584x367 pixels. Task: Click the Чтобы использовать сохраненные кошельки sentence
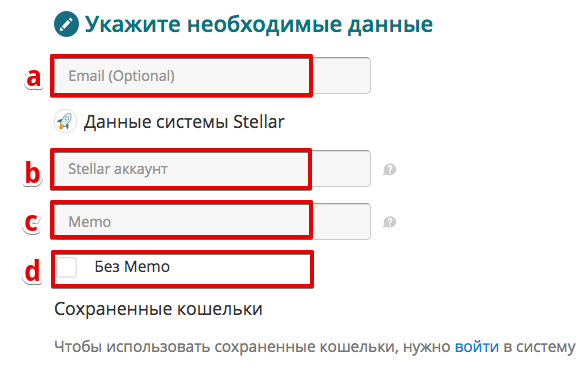315,347
